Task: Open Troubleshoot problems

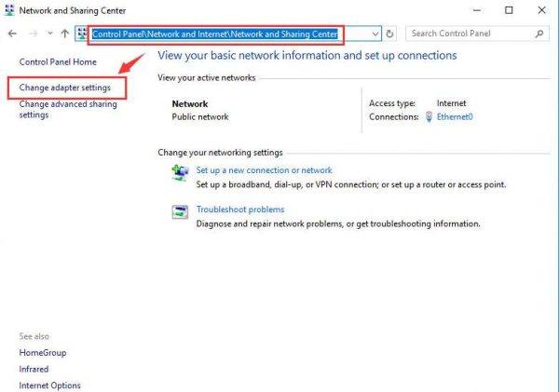Action: pos(240,210)
